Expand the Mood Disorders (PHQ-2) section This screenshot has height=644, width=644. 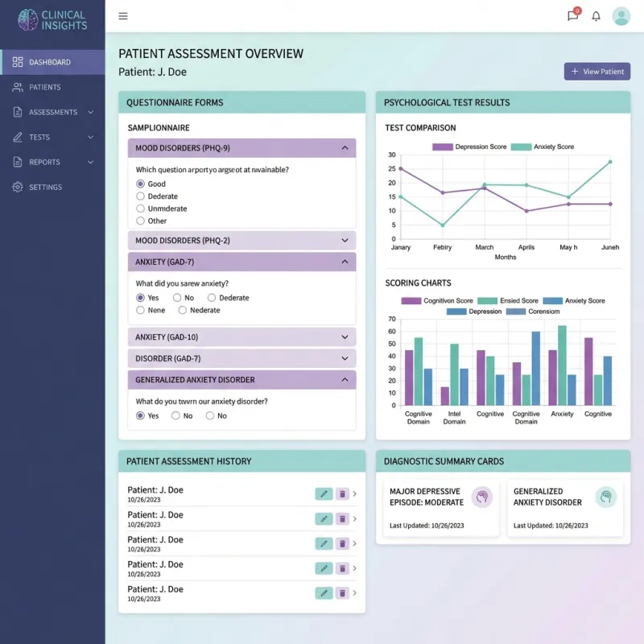[345, 241]
